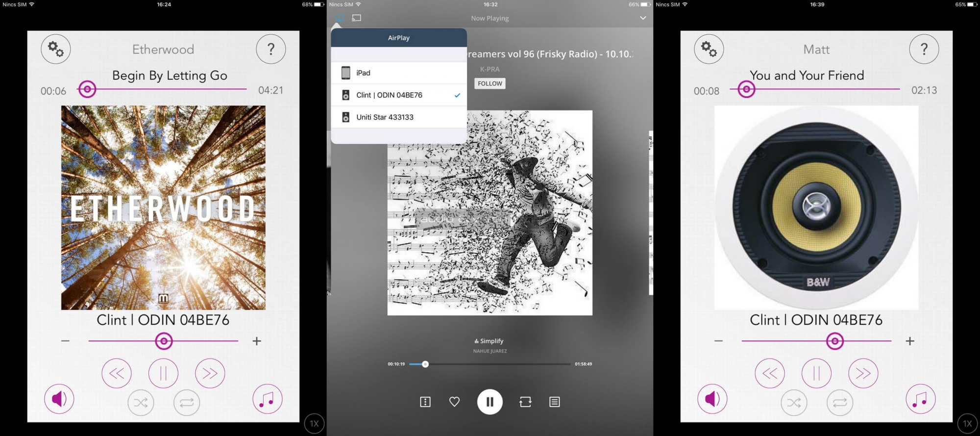This screenshot has height=436, width=980.
Task: Mute speaker icon in Matt player
Action: point(712,399)
